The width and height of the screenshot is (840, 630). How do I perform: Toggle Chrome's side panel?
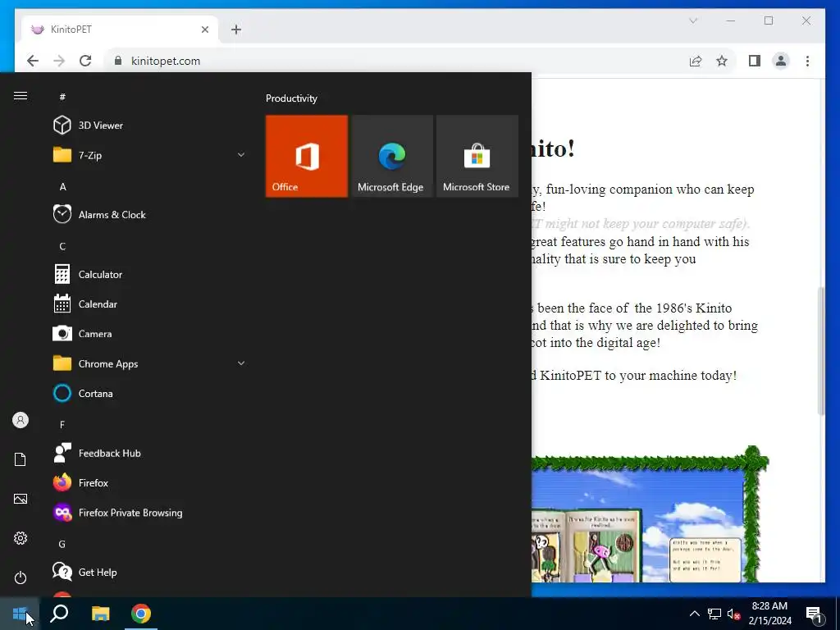click(755, 61)
